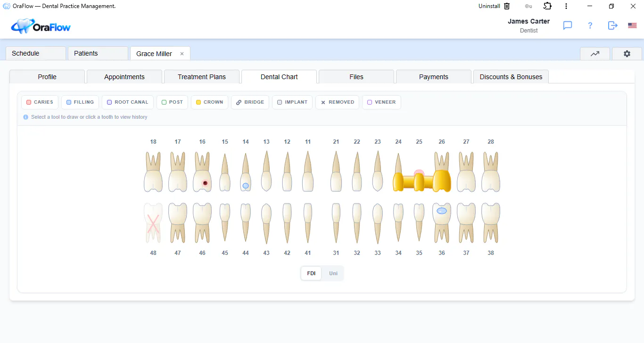Open the Payments tab

434,77
